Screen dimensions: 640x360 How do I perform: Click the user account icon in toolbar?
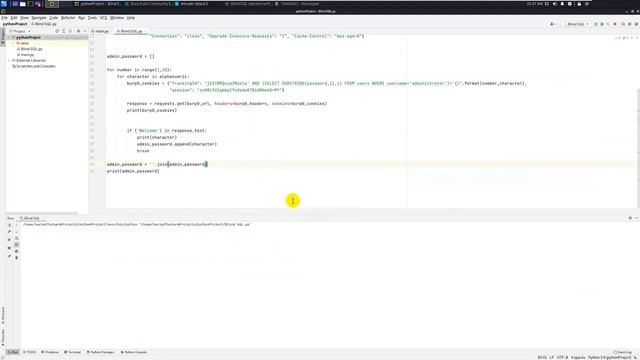click(552, 24)
